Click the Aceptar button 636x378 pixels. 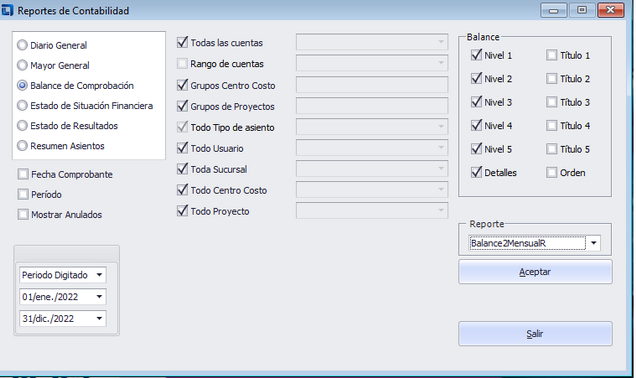point(535,272)
